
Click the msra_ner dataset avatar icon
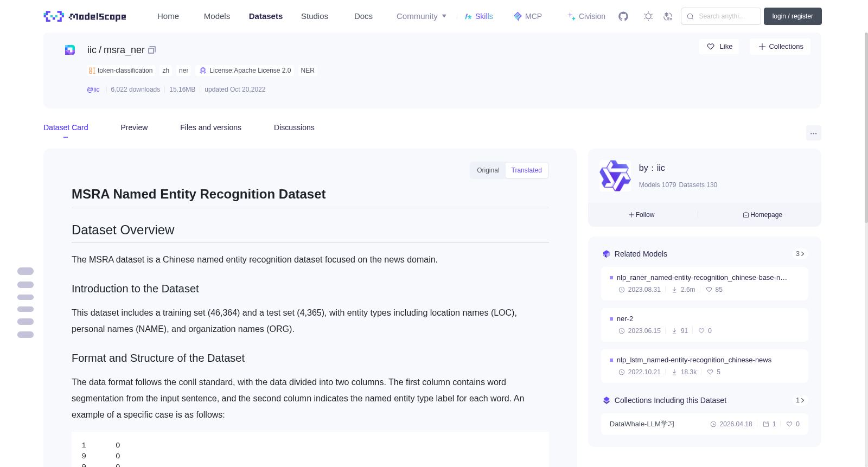pyautogui.click(x=70, y=50)
